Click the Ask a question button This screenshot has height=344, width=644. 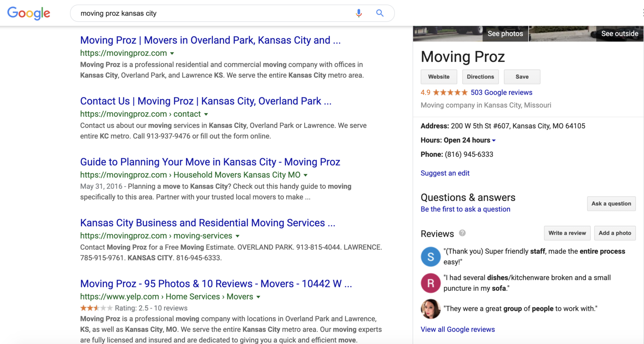[x=611, y=204]
